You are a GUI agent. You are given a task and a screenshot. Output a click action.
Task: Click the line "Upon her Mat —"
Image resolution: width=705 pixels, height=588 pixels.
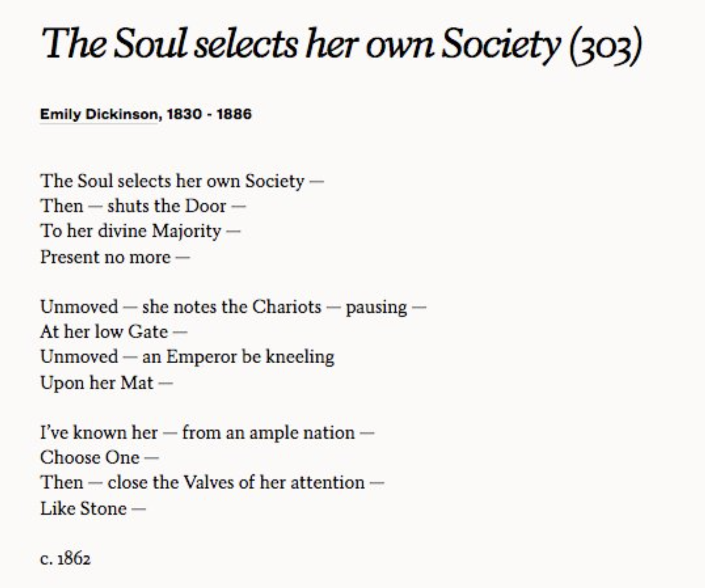tap(106, 383)
